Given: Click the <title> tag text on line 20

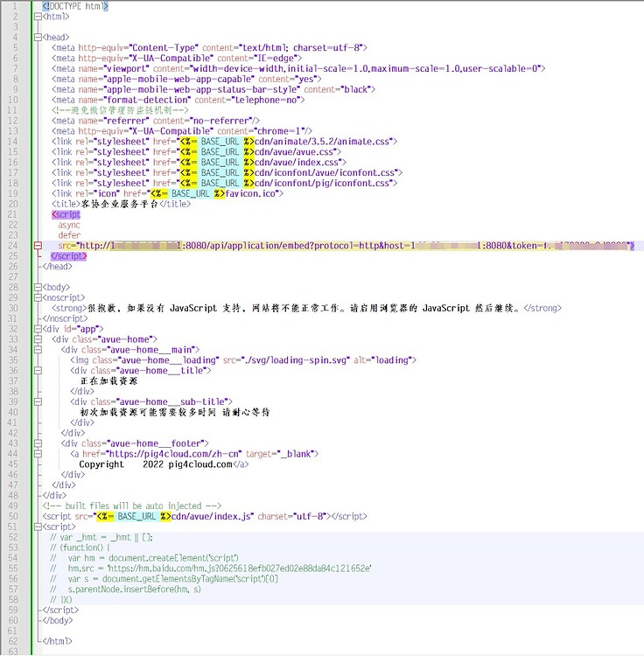Looking at the screenshot, I should point(121,204).
